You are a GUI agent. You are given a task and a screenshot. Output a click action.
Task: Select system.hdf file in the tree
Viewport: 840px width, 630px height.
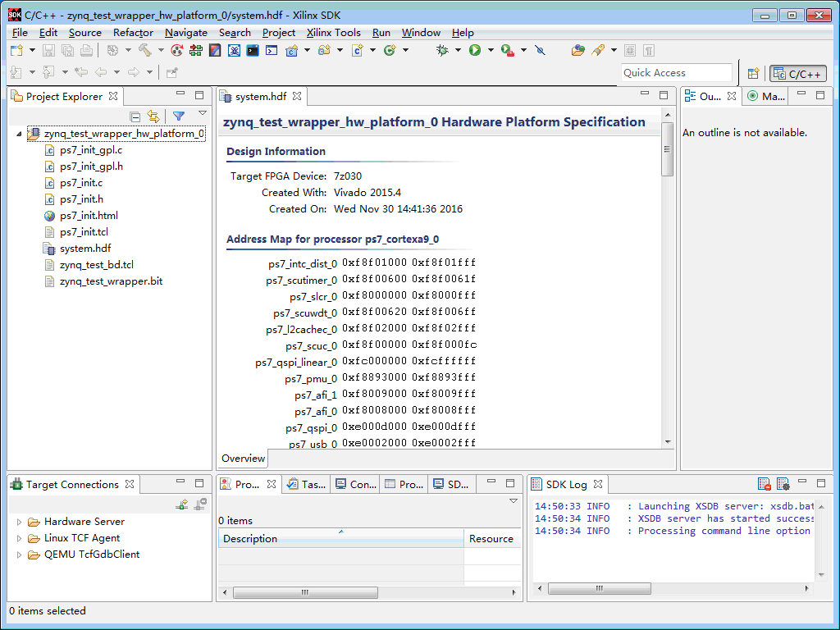pos(85,249)
